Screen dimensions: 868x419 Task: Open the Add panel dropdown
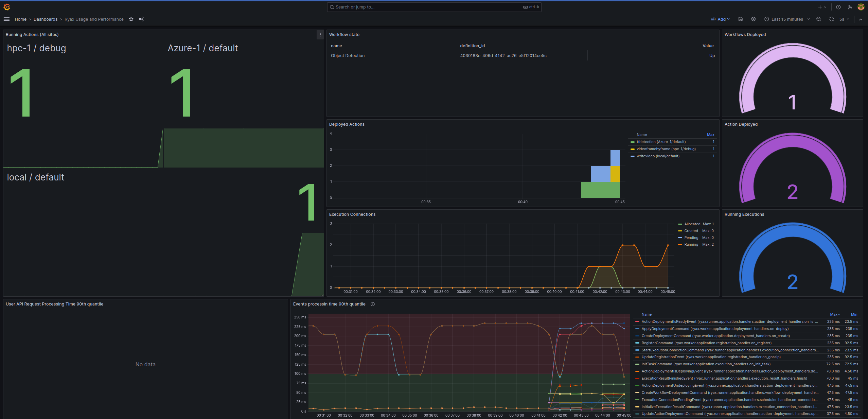pyautogui.click(x=720, y=19)
